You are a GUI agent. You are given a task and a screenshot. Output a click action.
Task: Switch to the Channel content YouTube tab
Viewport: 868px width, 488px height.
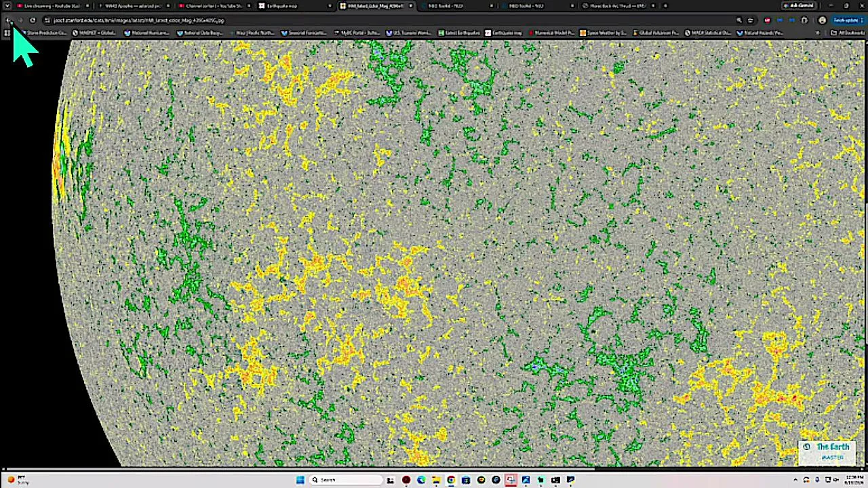pos(214,6)
